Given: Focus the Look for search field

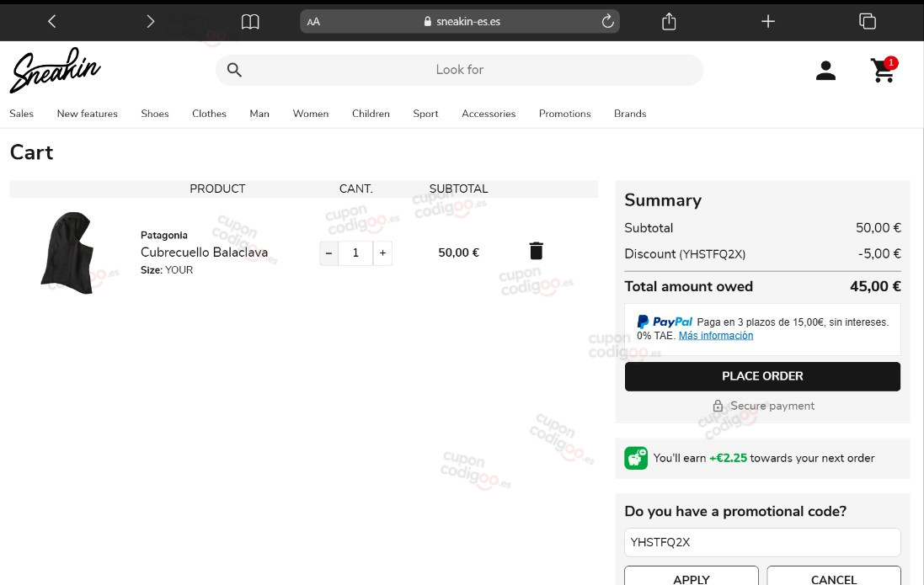Looking at the screenshot, I should pos(460,70).
